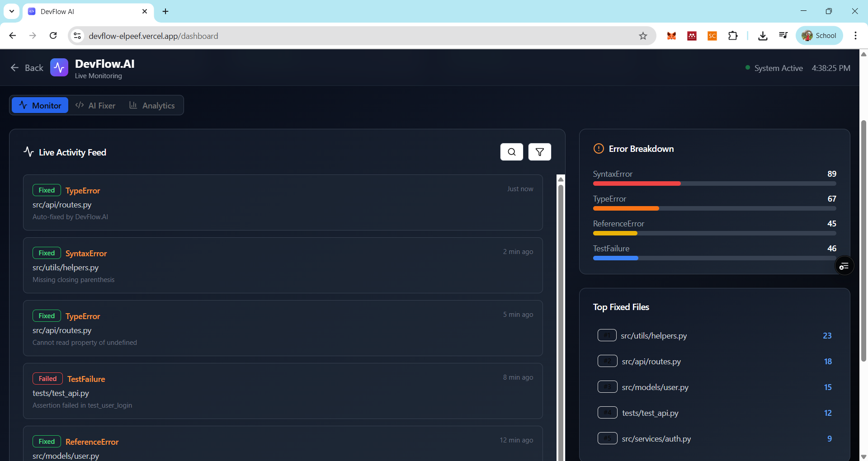Click 'Cannot read property of undefined' text

[85, 343]
